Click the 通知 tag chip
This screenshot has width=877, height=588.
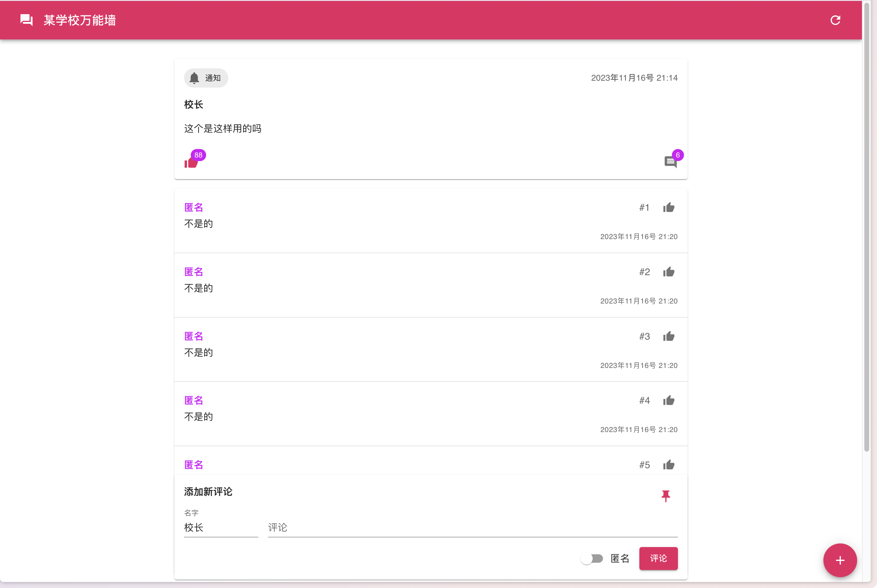(x=206, y=78)
